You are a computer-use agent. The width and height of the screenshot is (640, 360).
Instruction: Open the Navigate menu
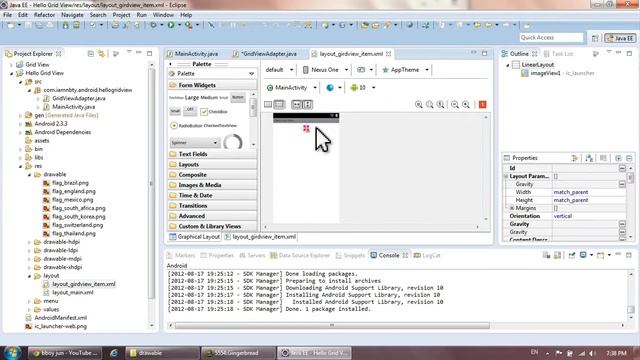(72, 15)
